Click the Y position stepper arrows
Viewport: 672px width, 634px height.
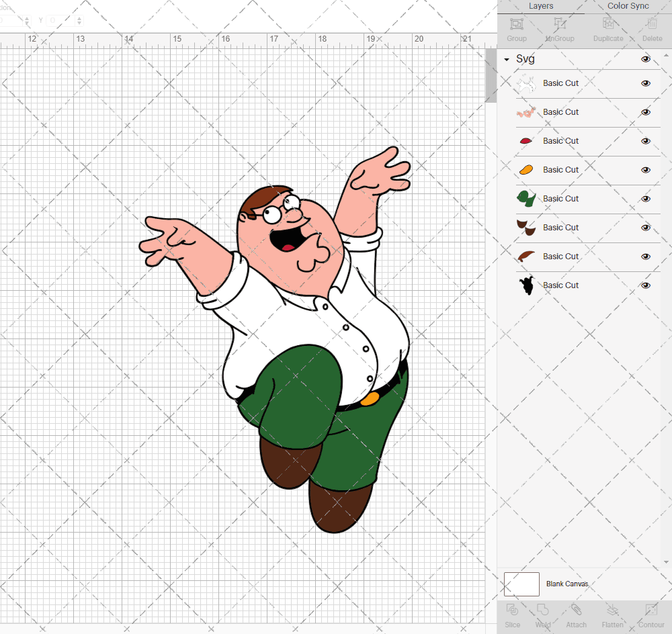click(79, 20)
